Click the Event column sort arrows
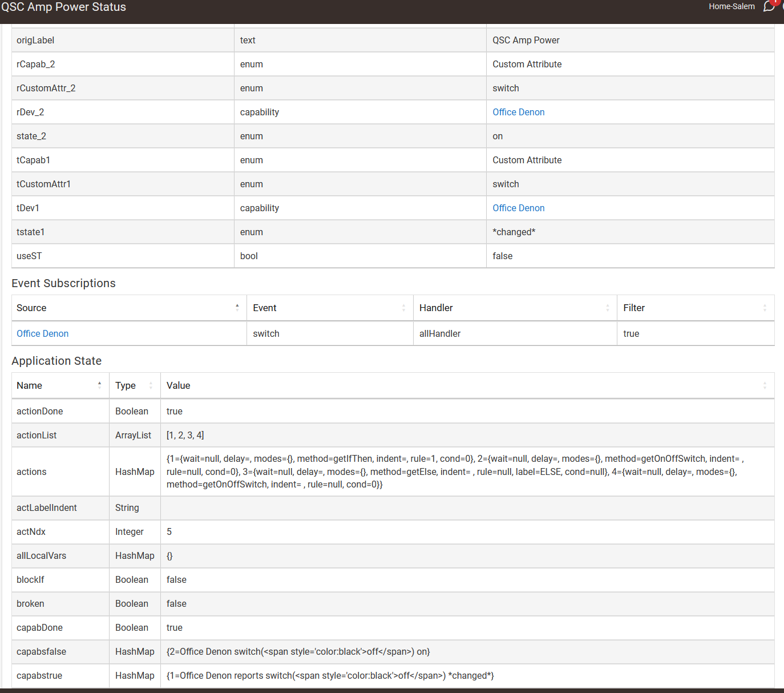Screen dimensions: 784x693 tap(403, 308)
